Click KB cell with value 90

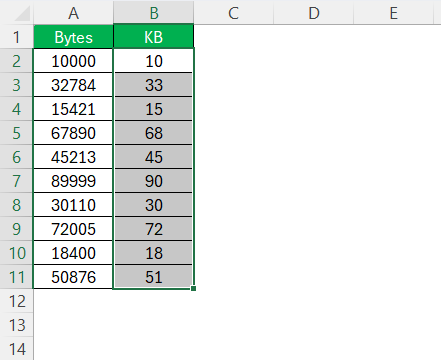154,181
